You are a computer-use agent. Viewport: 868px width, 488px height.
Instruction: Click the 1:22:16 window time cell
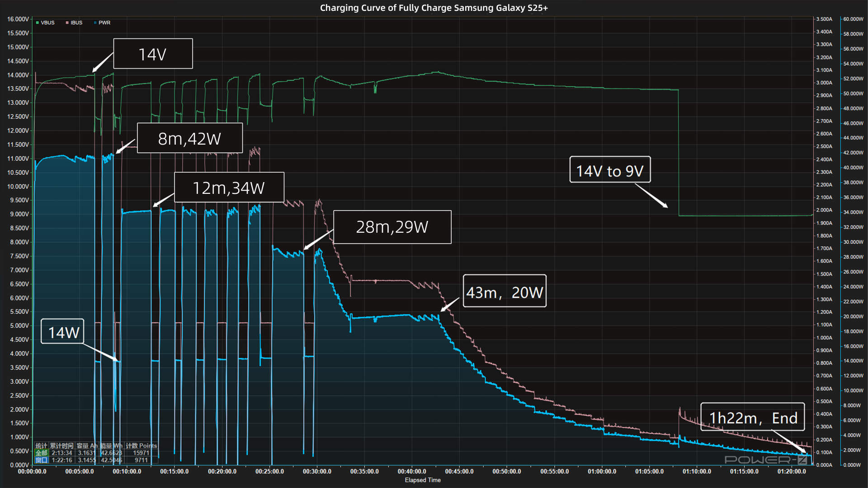(x=62, y=460)
